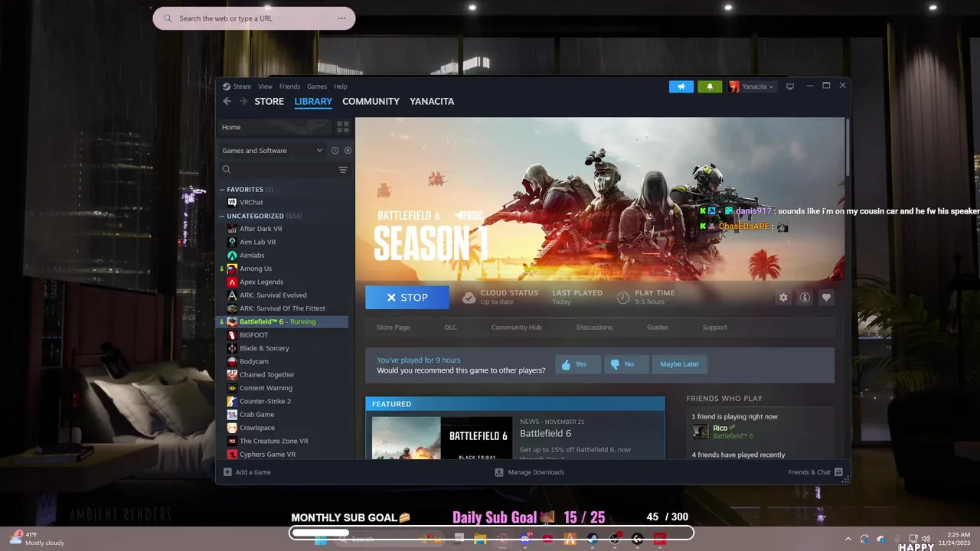Recommend the game with Yes button
The image size is (980, 551).
pos(578,364)
